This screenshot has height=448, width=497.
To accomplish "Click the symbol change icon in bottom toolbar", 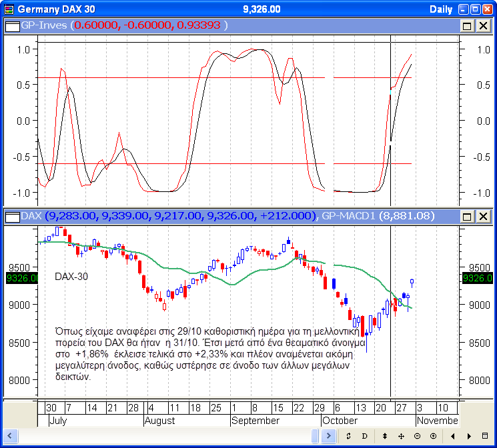I will tap(348, 435).
